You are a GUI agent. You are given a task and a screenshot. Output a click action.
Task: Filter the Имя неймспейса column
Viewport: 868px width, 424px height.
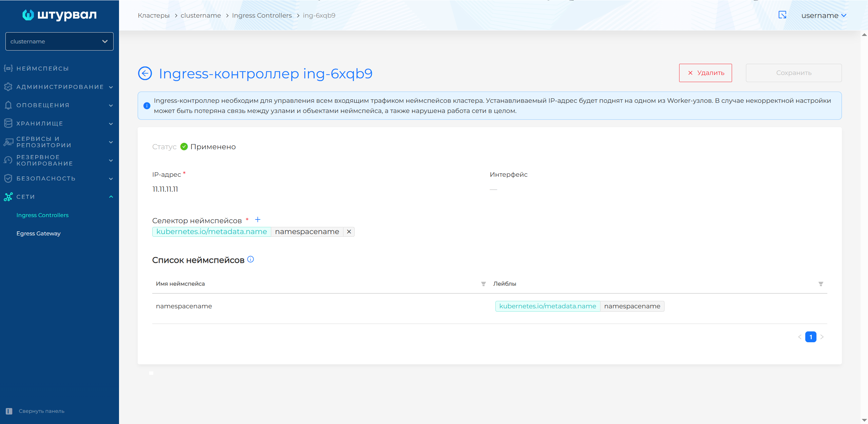pos(484,284)
